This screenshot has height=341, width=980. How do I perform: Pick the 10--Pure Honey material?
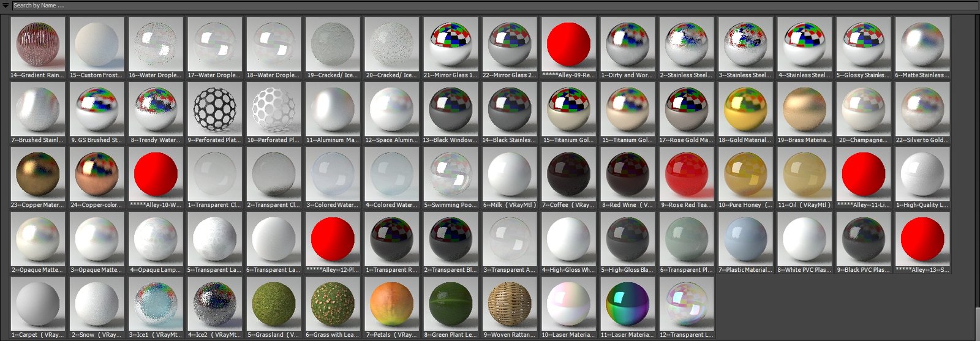tap(745, 175)
